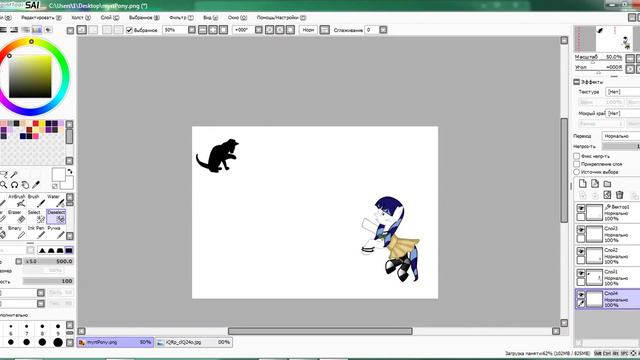
Task: Select the Ручка pen tool
Action: pyautogui.click(x=56, y=232)
